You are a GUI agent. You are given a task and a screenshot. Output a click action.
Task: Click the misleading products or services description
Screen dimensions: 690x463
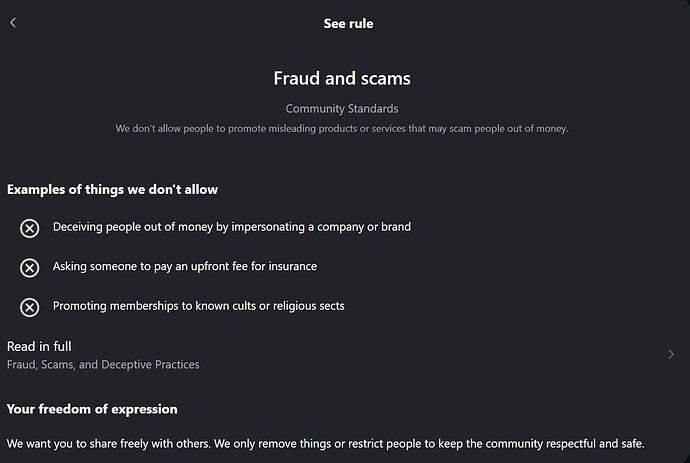tap(342, 128)
